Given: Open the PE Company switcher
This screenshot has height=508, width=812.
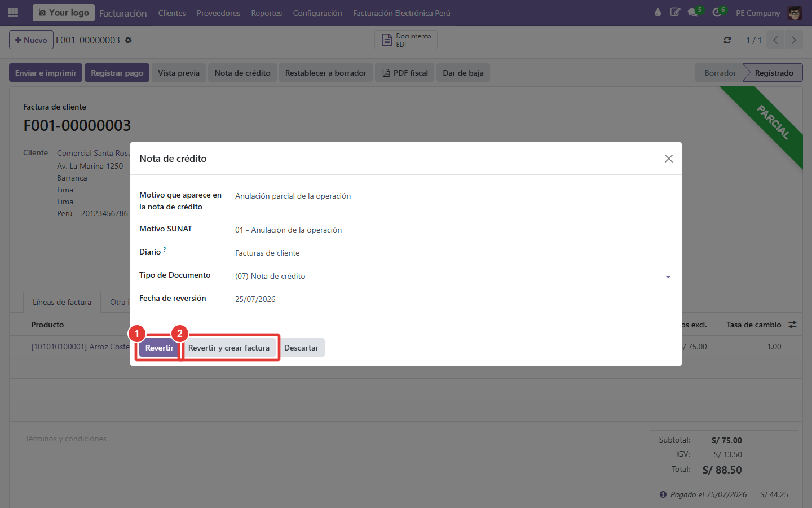Looking at the screenshot, I should [758, 13].
